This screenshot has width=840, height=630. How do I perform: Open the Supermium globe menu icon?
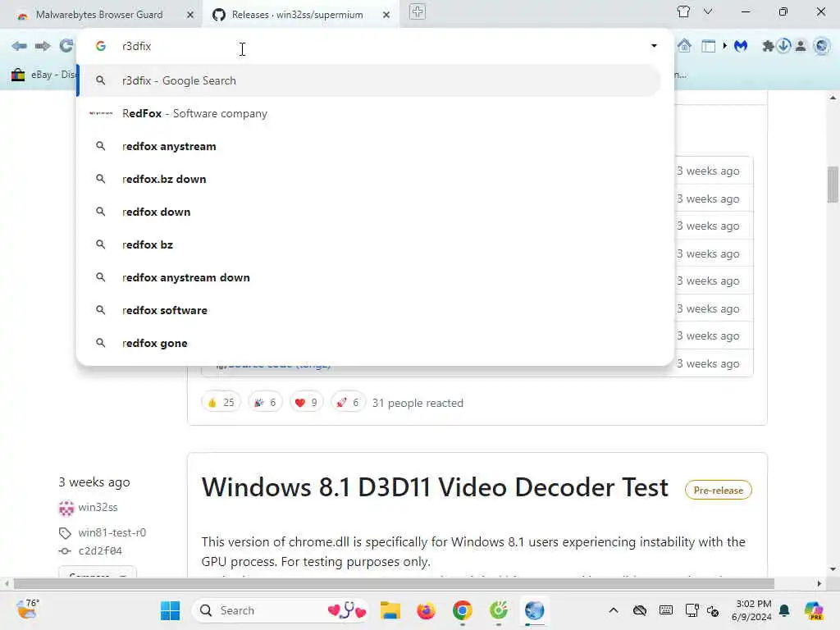[821, 46]
